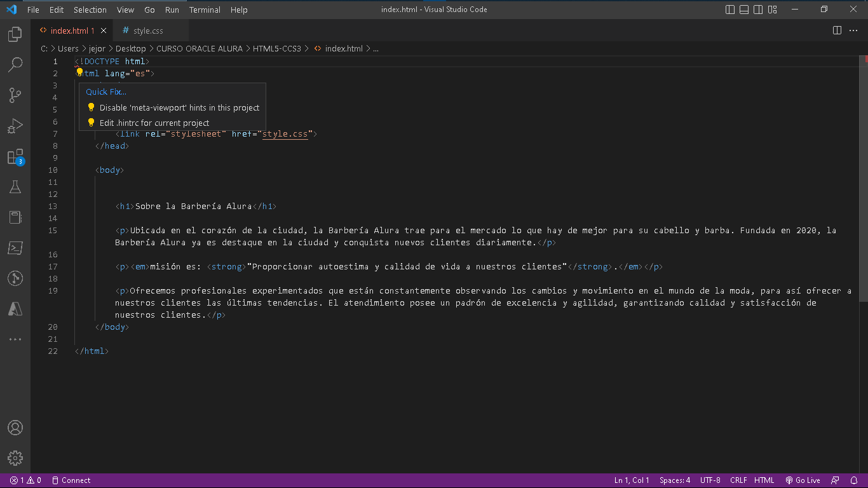Click the '<body>' tag on line 10
This screenshot has width=868, height=488.
(109, 170)
